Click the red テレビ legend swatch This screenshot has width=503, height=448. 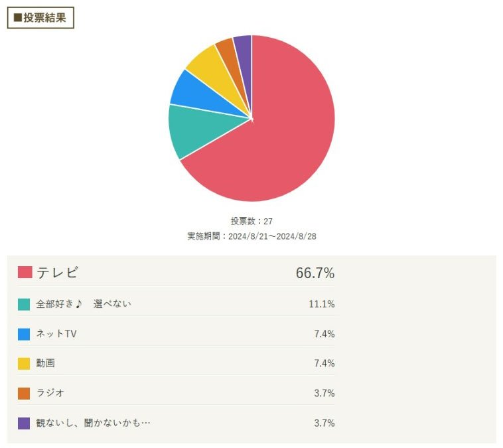(x=25, y=272)
